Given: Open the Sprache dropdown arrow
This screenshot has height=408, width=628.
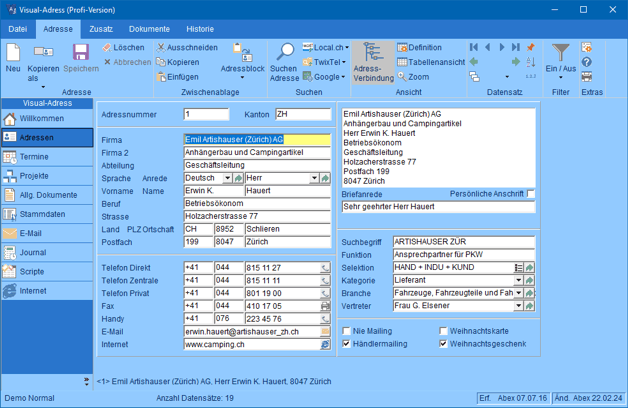Looking at the screenshot, I should click(x=227, y=178).
